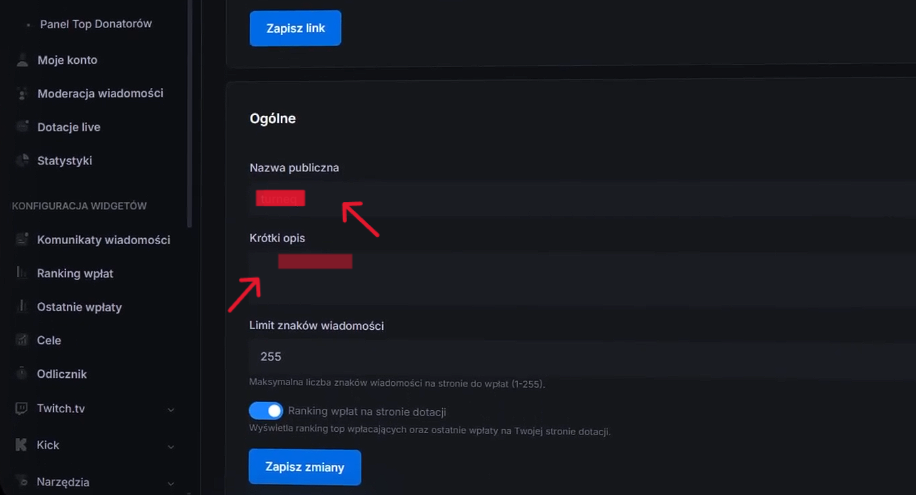Disable Ranking wpłat na stronie dotacji toggle
This screenshot has width=916, height=495.
266,411
